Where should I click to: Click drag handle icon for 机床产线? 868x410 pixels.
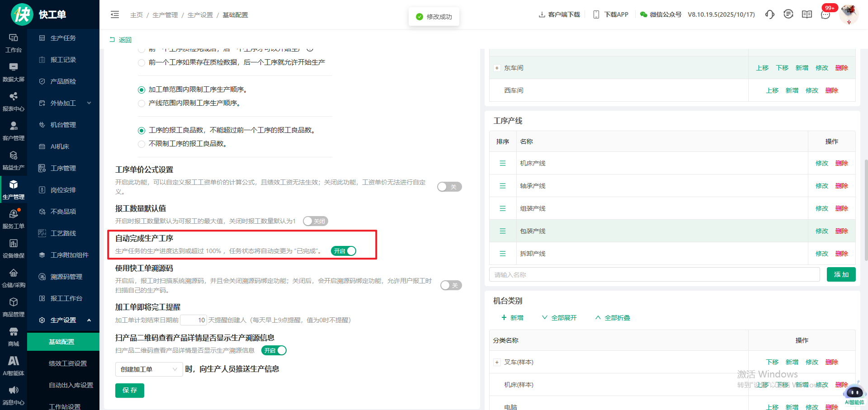point(502,163)
